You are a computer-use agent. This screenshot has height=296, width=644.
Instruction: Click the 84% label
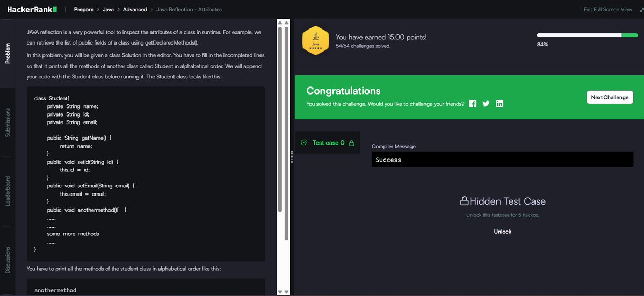[x=542, y=45]
